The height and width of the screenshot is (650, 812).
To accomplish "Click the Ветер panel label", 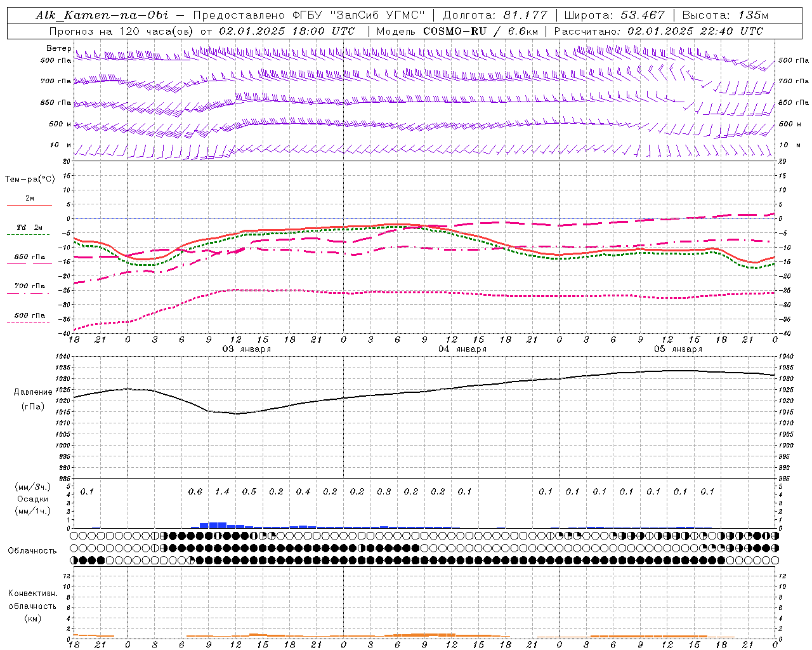I will point(59,48).
